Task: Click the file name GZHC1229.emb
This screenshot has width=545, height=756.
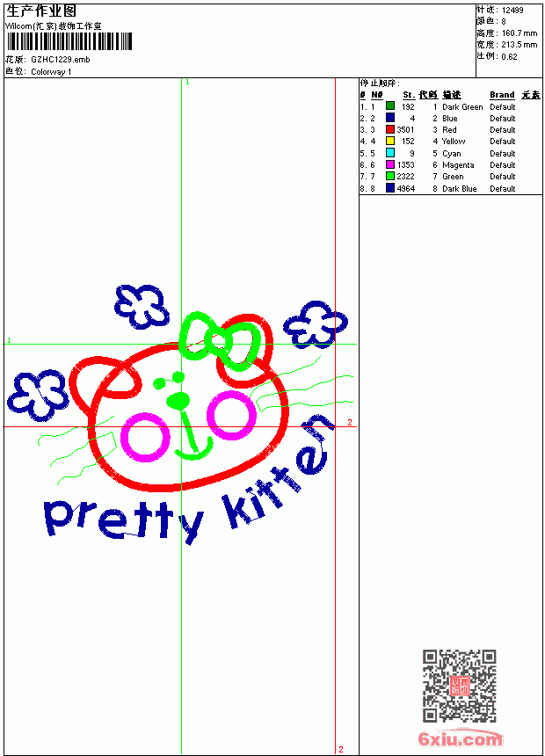Action: (61, 59)
